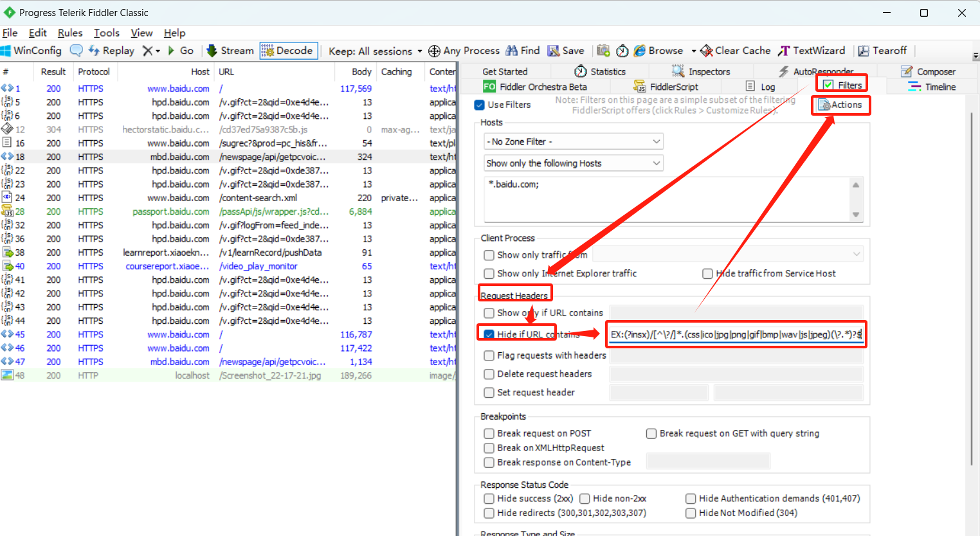
Task: Replay the selected sessions
Action: click(x=111, y=51)
